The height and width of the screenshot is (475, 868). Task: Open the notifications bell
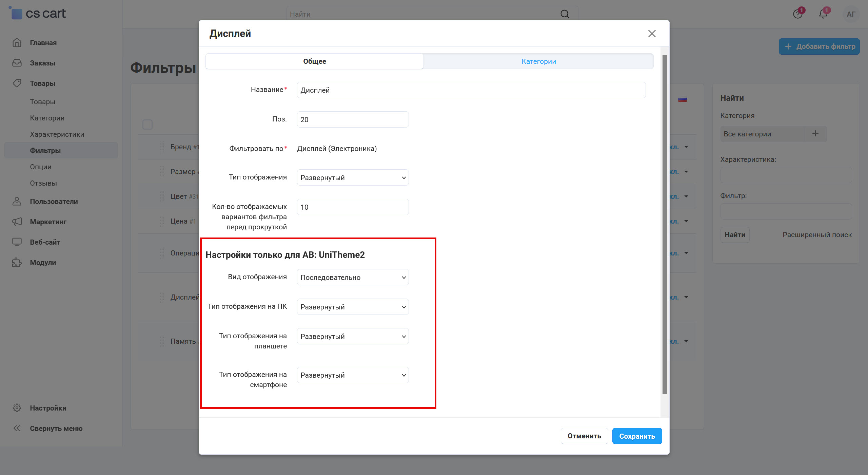[823, 14]
